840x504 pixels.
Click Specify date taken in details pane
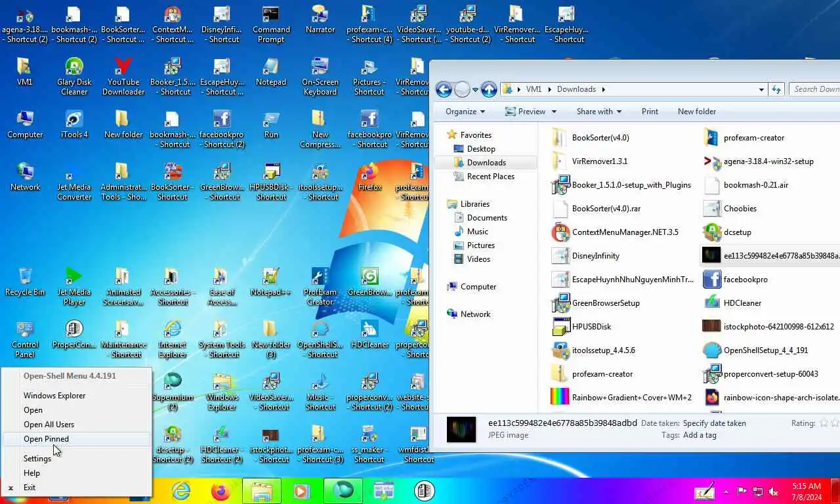714,423
